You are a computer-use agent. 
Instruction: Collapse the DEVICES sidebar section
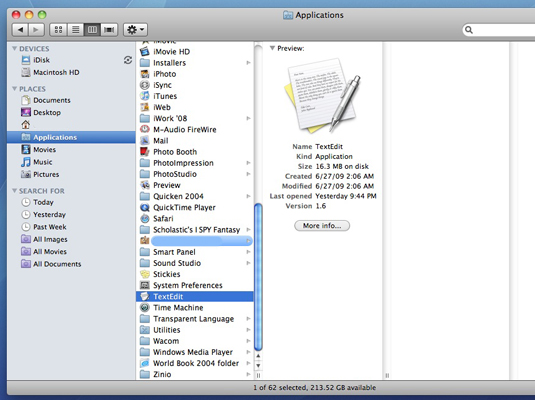tap(15, 48)
